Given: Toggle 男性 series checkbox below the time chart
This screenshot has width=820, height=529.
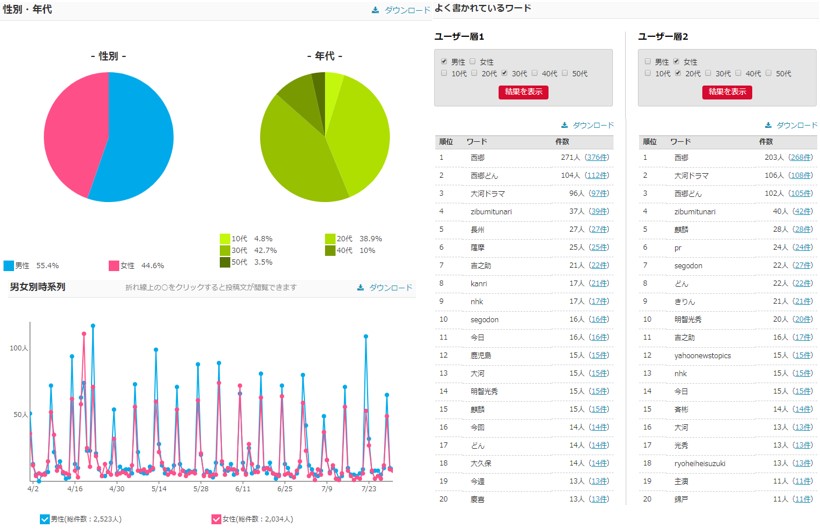Looking at the screenshot, I should pyautogui.click(x=44, y=519).
